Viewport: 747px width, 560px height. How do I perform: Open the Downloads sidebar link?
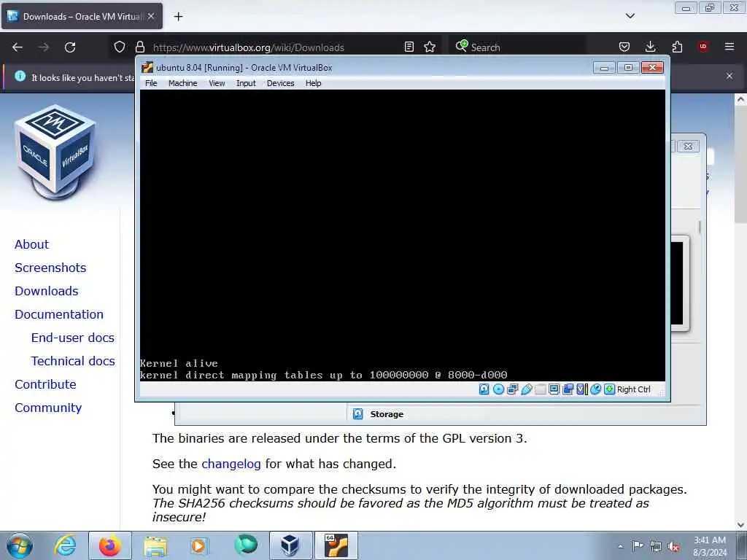46,291
